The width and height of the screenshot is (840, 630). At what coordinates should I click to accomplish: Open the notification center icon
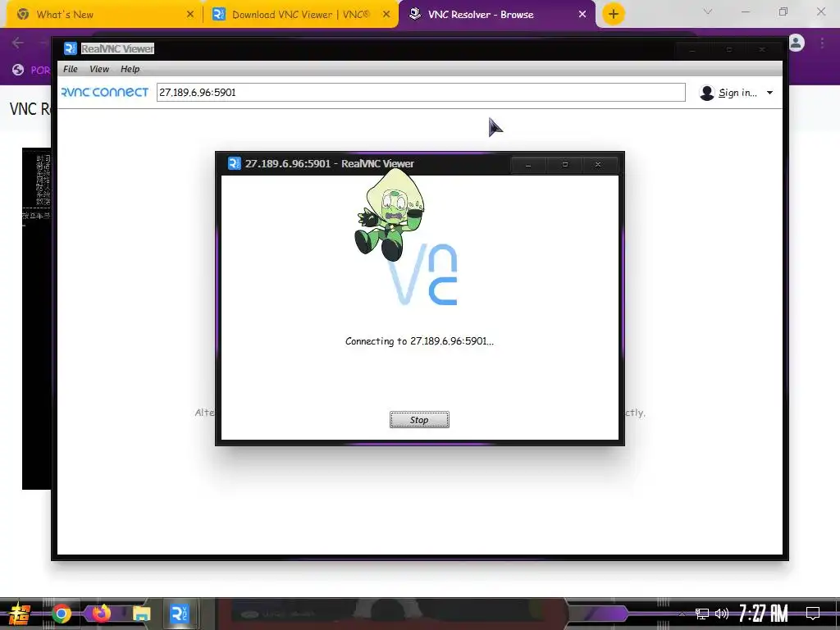813,613
